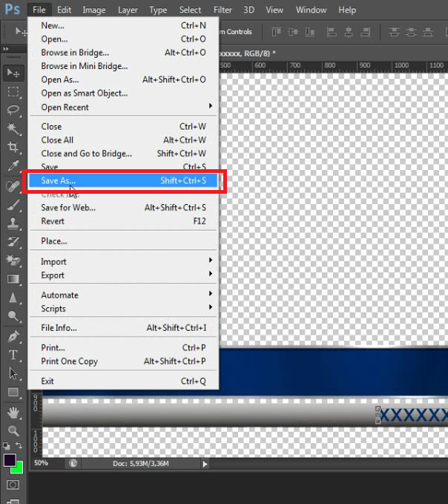Image resolution: width=448 pixels, height=504 pixels.
Task: Open the foreground color picker
Action: coord(8,459)
